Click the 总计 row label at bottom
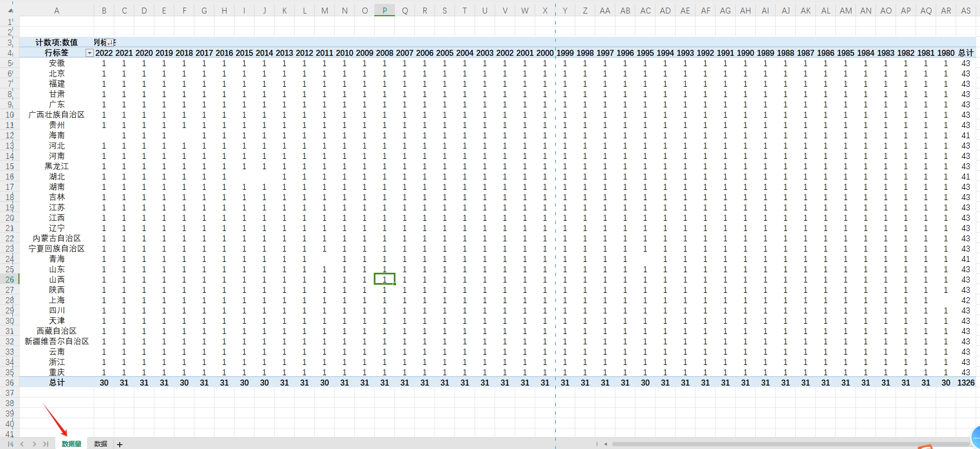The width and height of the screenshot is (980, 449). coord(56,382)
